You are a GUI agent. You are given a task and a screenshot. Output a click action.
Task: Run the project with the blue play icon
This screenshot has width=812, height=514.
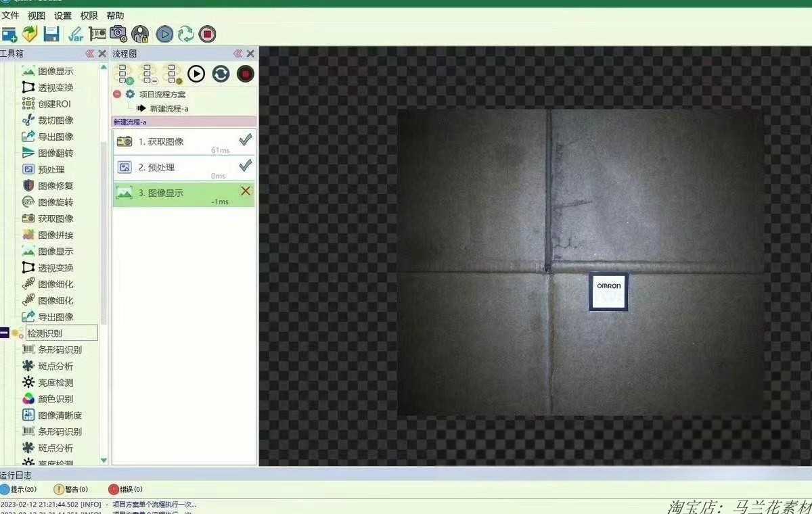[x=164, y=34]
